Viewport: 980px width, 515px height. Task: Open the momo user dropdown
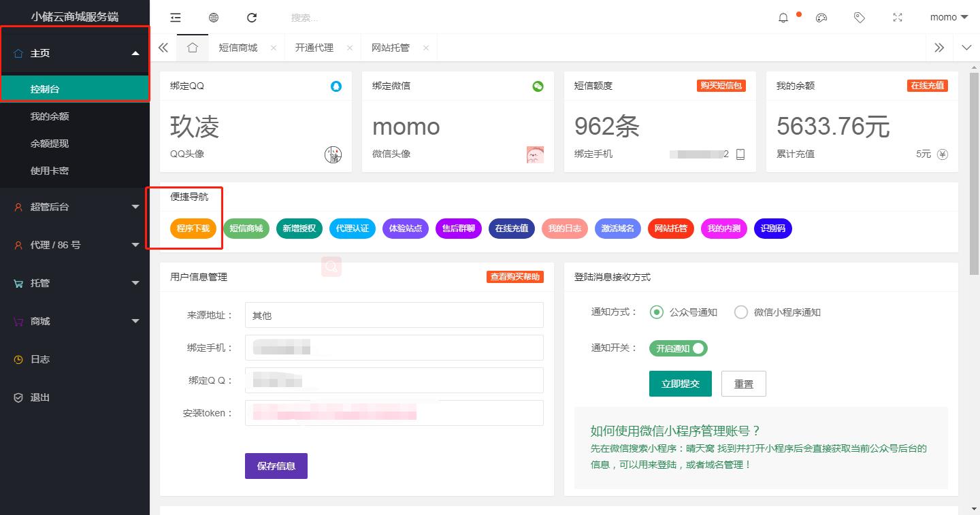click(x=949, y=18)
